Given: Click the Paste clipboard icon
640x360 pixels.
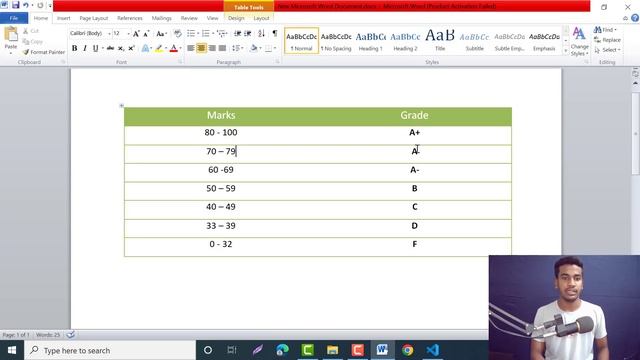Looking at the screenshot, I should [11, 34].
